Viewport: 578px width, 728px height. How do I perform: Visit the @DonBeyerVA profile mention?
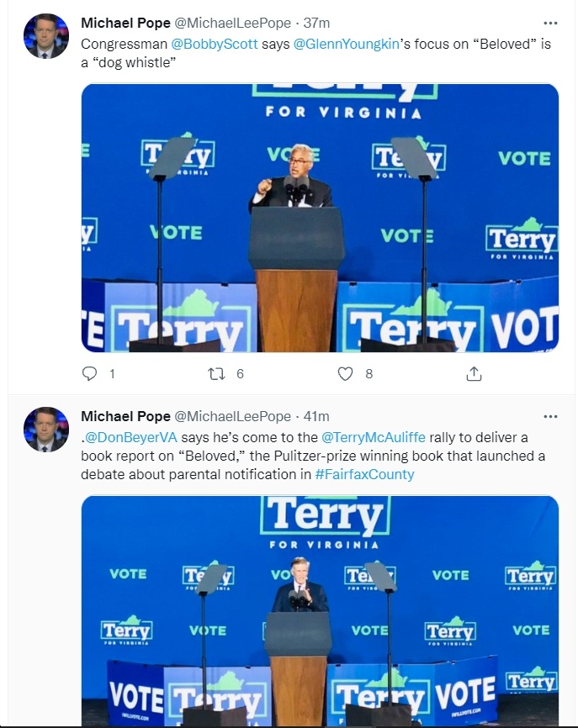point(131,437)
